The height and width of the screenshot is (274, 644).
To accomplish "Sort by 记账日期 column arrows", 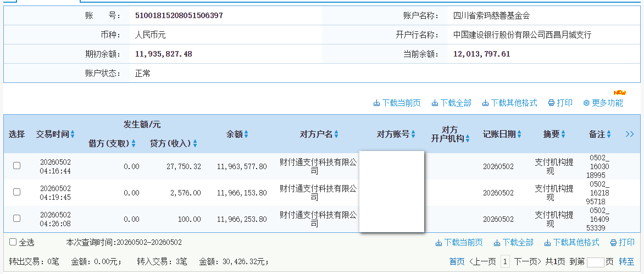I will [519, 134].
